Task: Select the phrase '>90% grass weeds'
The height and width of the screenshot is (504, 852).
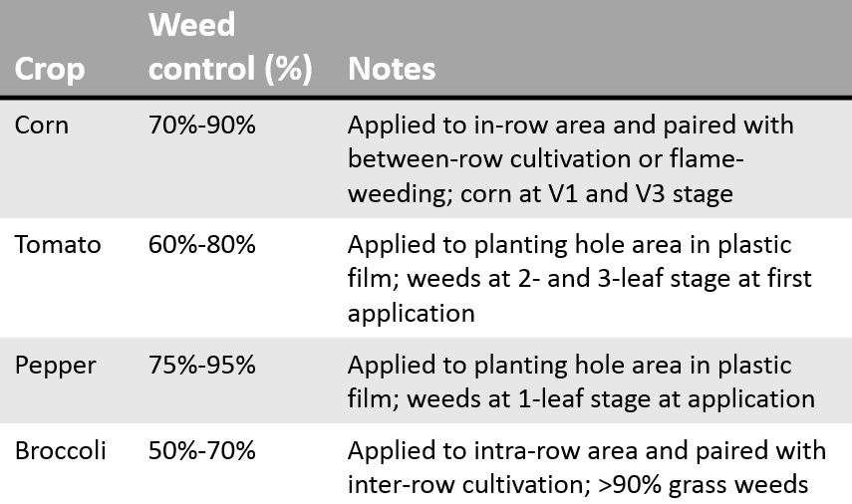Action: [704, 485]
